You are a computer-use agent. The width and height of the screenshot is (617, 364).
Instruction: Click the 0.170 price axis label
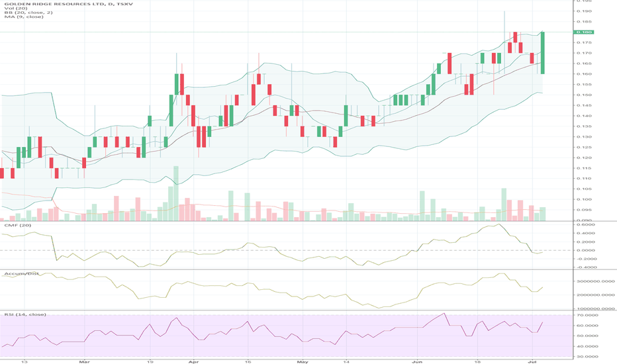(x=584, y=53)
